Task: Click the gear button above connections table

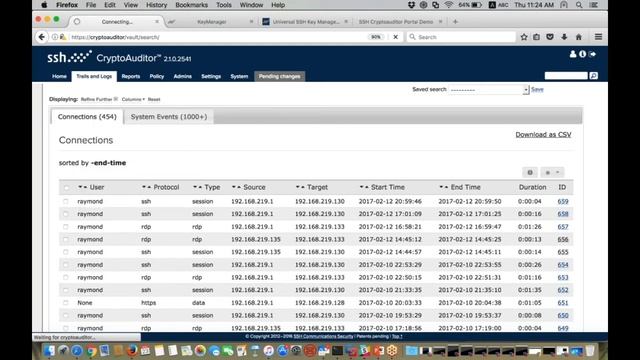Action: click(x=530, y=172)
